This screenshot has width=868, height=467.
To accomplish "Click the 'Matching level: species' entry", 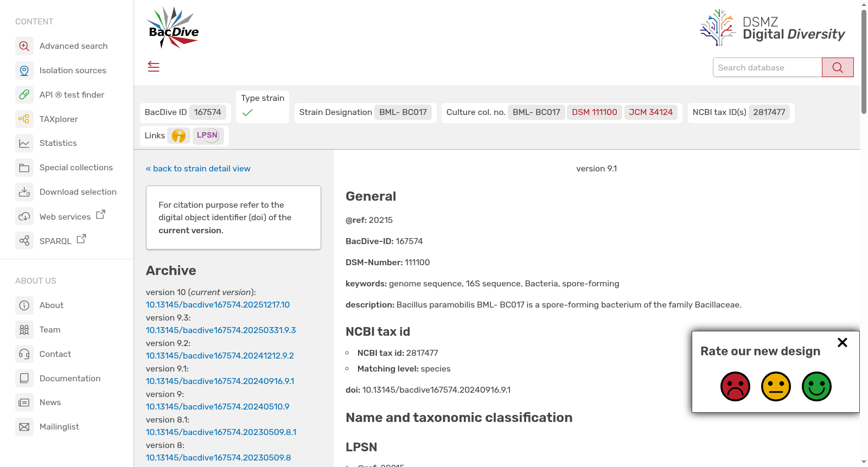I will point(404,369).
